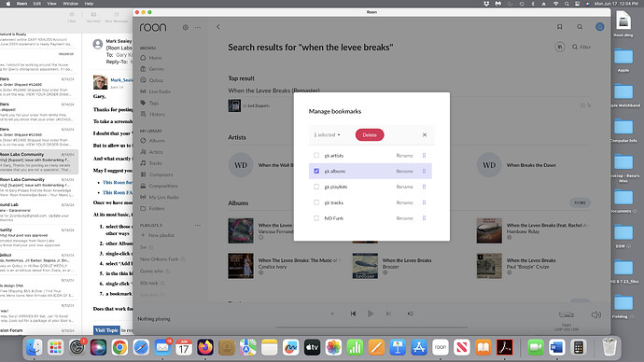Open the Playlists three-dot options
This screenshot has height=362, width=644.
(198, 226)
